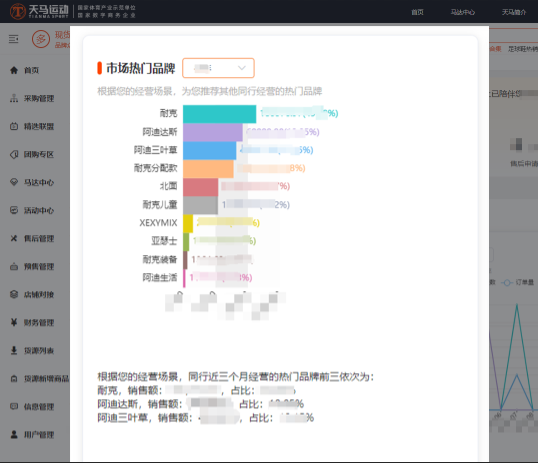Open 活动中心 sidebar item

click(x=32, y=210)
